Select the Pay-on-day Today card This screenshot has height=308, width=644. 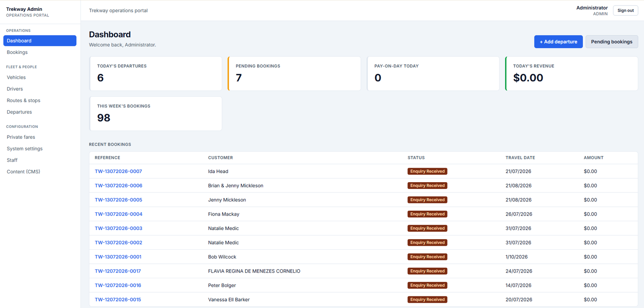point(433,74)
